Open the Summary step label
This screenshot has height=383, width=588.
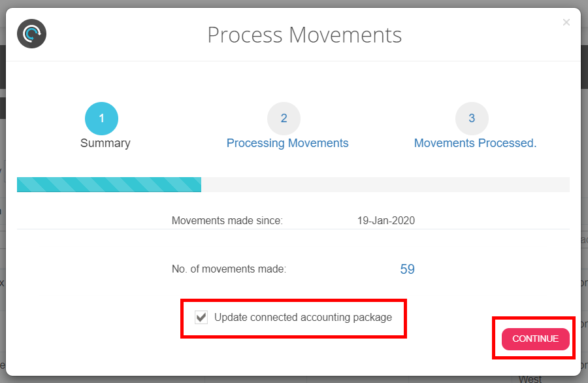[x=105, y=143]
